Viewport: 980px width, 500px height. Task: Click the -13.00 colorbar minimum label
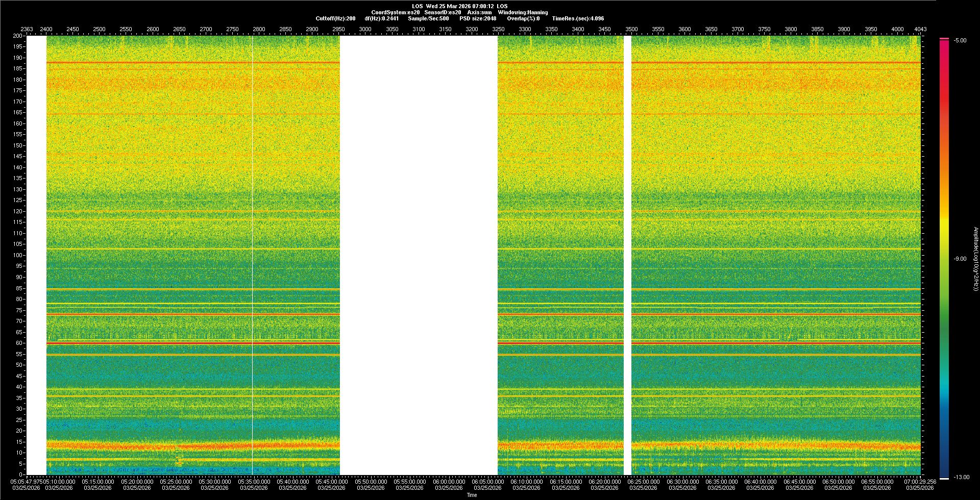tap(961, 477)
